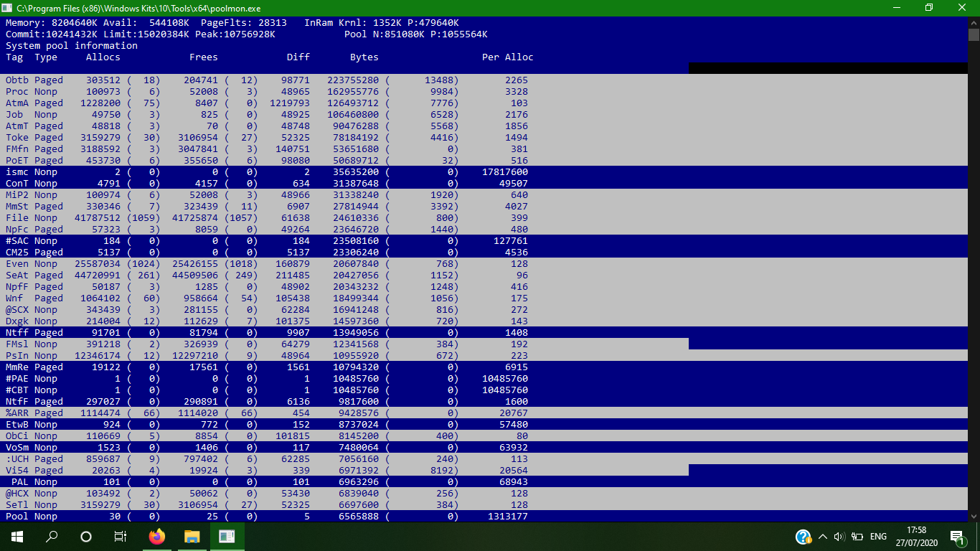The image size is (980, 551).
Task: Open taskbar Search
Action: point(52,537)
